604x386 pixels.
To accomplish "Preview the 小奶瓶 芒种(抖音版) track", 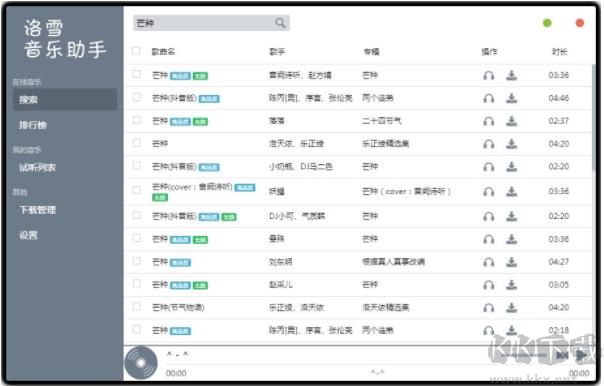I will [488, 166].
